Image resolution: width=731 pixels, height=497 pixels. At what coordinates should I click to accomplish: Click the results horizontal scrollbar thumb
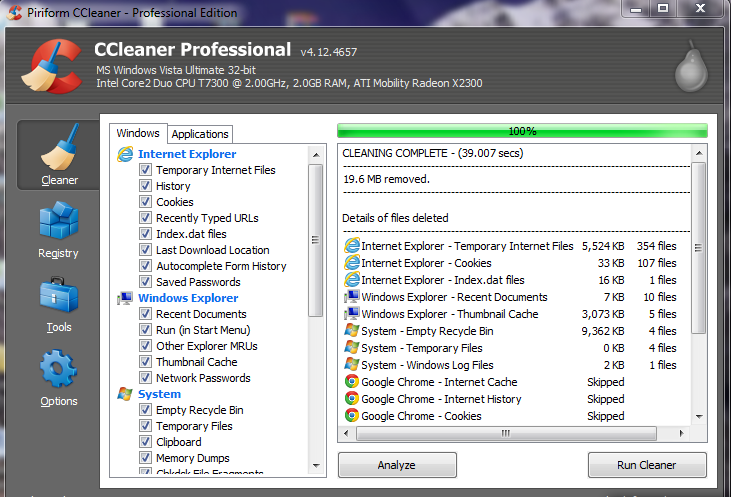click(506, 434)
